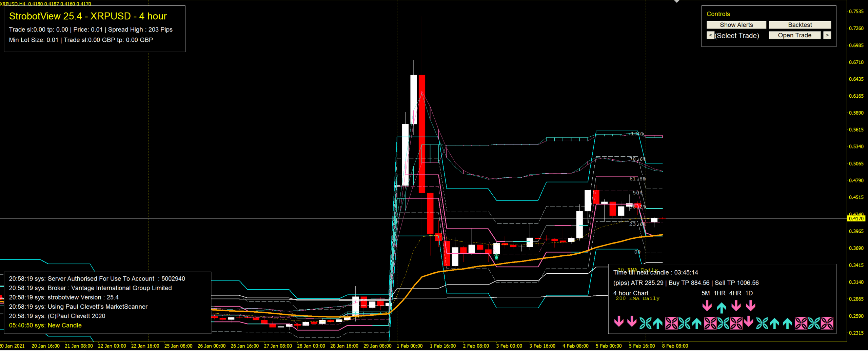Open the (Select Trade) selector
The width and height of the screenshot is (868, 351).
(x=737, y=36)
